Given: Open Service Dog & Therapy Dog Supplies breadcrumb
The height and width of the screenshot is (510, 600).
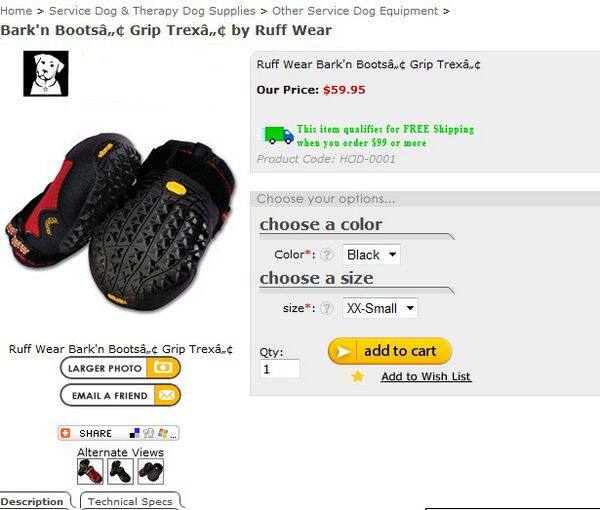Looking at the screenshot, I should pos(152,11).
